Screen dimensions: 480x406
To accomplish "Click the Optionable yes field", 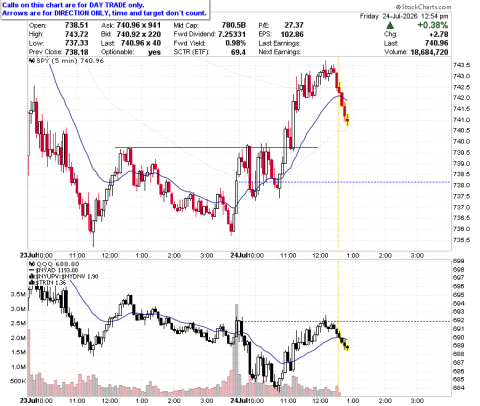I will pos(131,52).
